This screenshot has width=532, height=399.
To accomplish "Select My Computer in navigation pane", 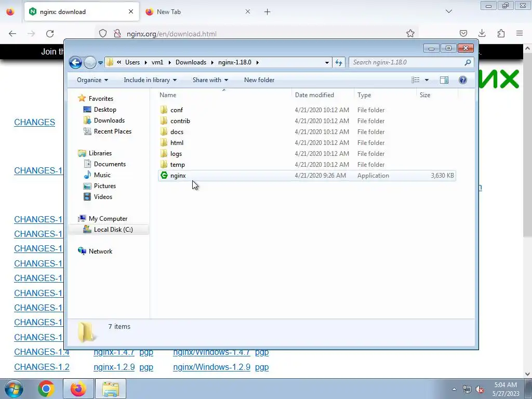I will 108,219.
